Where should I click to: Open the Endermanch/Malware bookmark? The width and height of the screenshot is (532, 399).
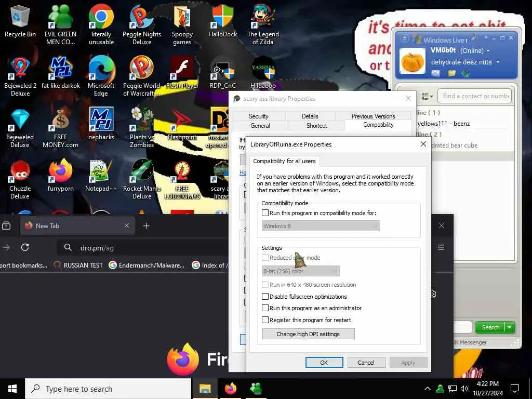147,265
